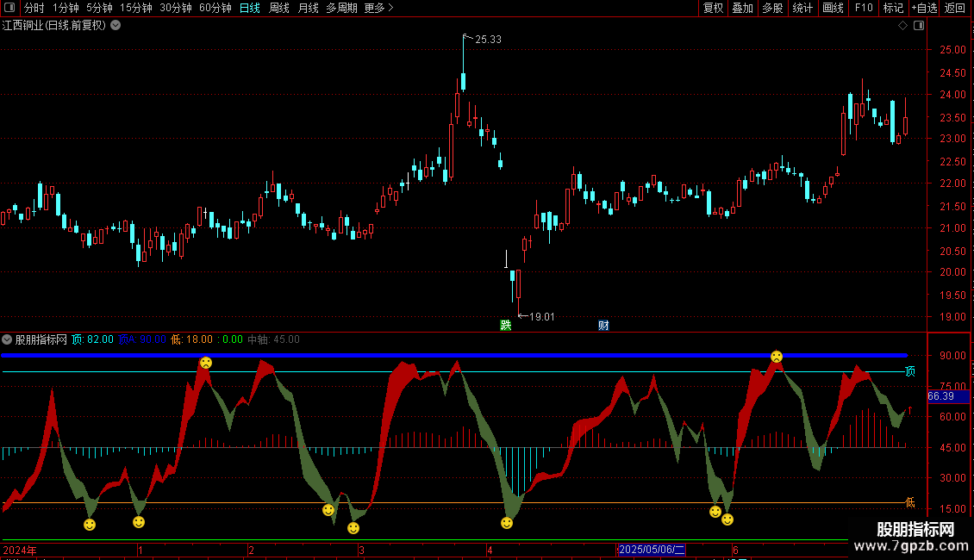Click the smiley face just before the January marker

coord(139,522)
